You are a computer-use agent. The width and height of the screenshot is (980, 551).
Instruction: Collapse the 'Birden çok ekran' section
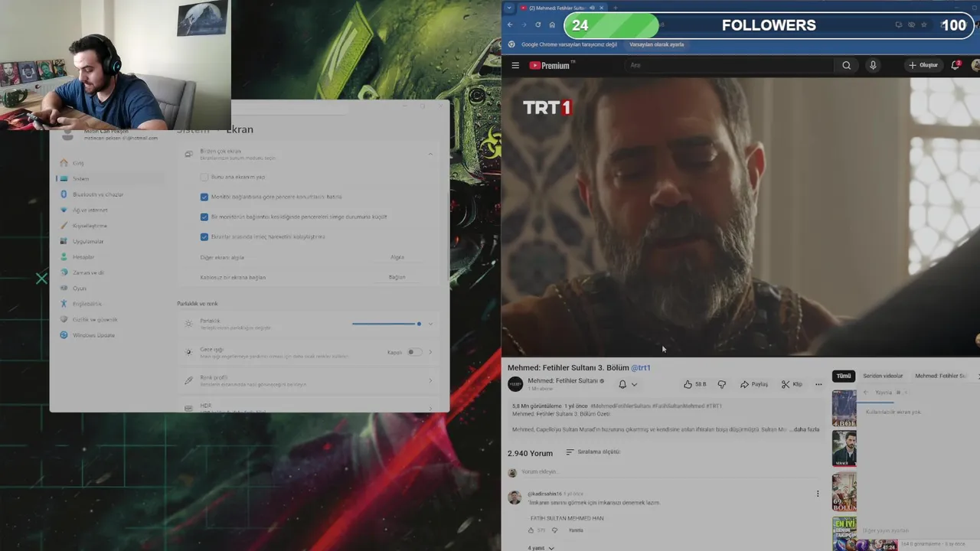tap(430, 154)
